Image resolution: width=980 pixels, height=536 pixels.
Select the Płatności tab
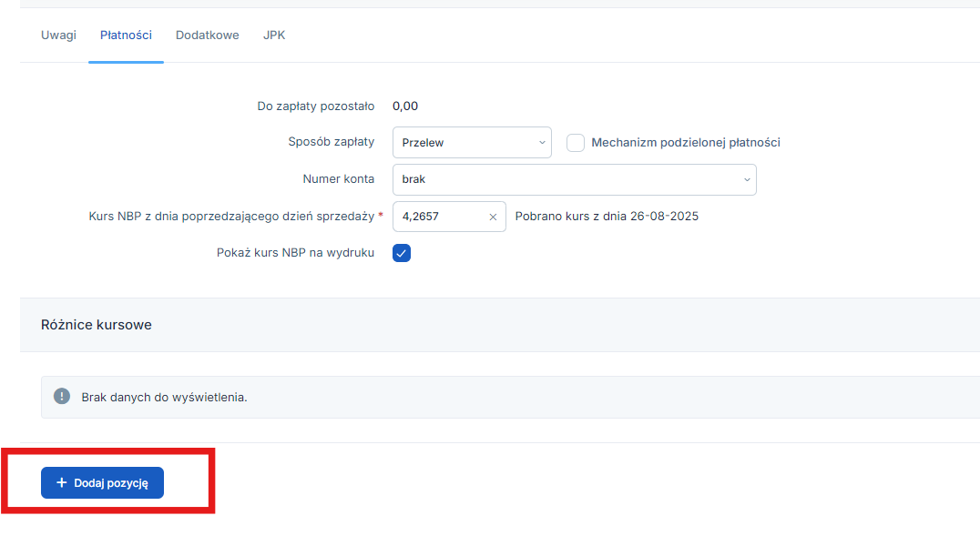tap(126, 35)
